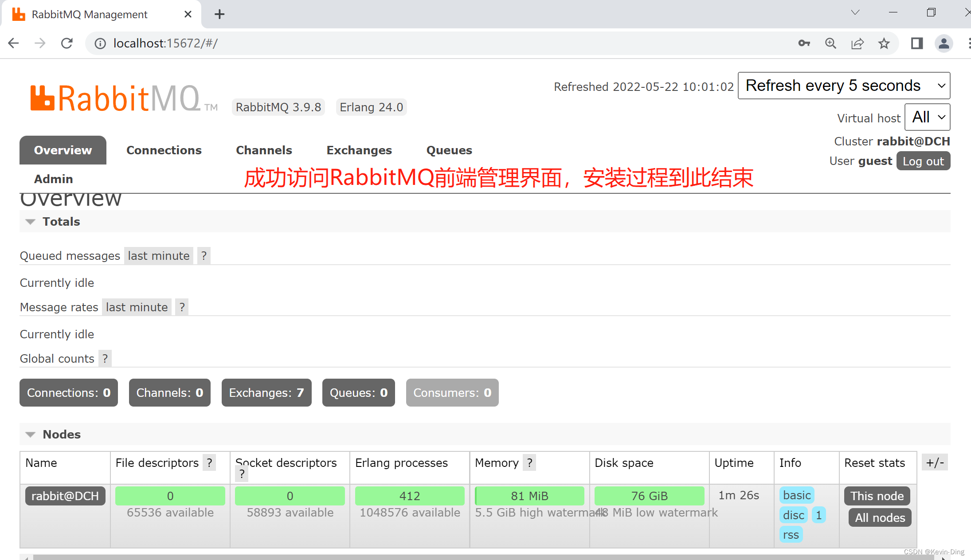Click the browser back arrow

[x=14, y=43]
